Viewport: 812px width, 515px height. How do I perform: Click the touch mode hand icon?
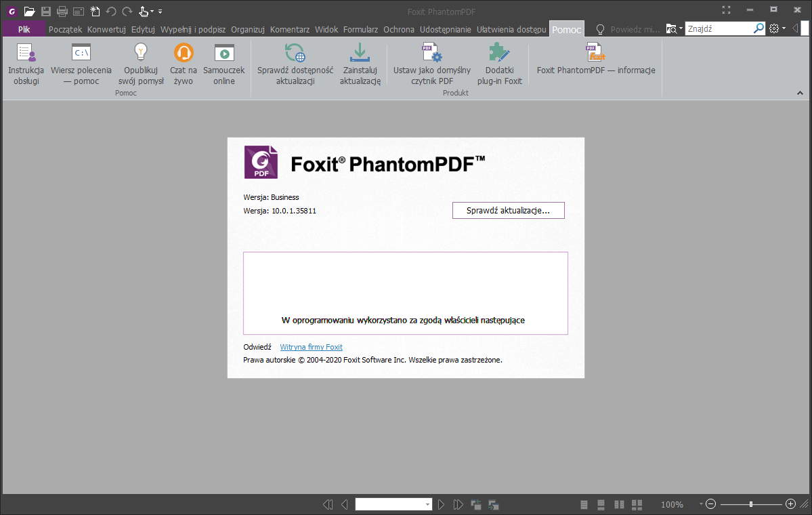point(144,11)
